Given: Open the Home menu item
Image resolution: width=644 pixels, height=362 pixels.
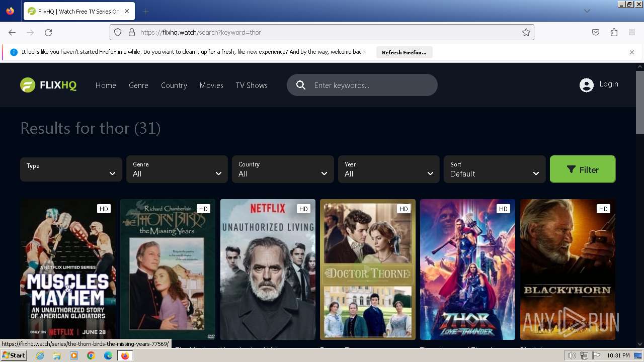Looking at the screenshot, I should [106, 85].
